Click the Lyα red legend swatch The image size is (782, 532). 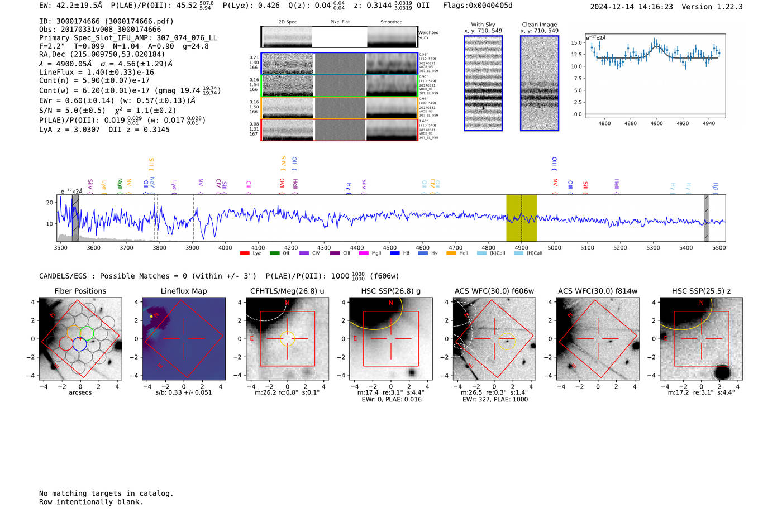click(x=244, y=253)
